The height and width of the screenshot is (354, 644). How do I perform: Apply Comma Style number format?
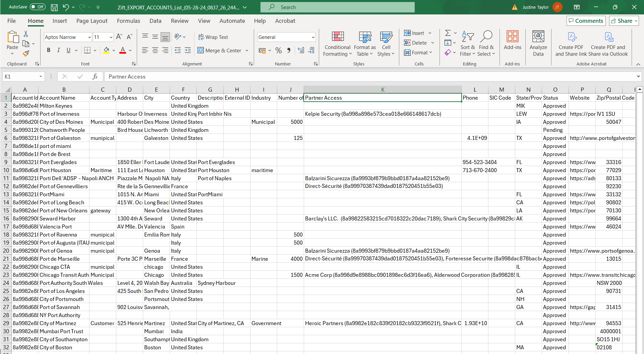pos(289,50)
